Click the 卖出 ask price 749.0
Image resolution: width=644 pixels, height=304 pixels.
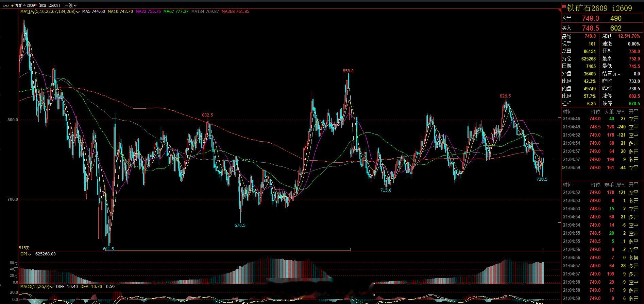(591, 18)
